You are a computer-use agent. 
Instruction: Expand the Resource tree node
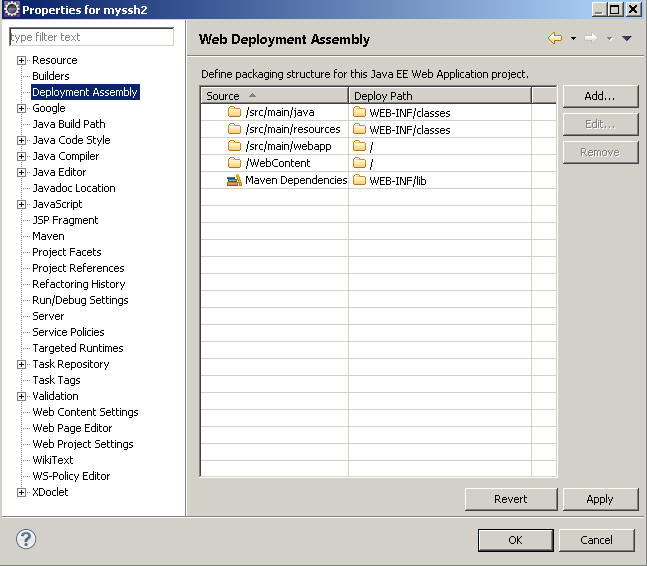22,60
